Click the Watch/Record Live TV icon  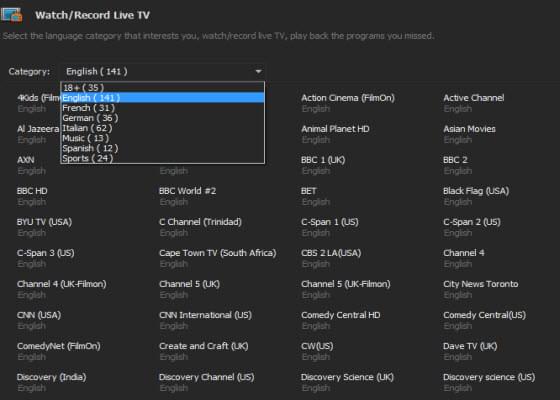coord(11,15)
